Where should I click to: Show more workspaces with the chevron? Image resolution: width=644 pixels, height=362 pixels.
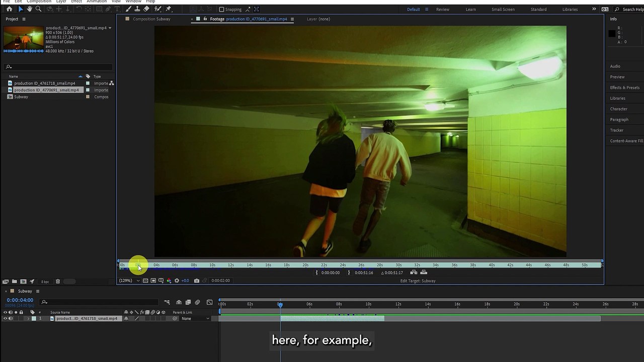[594, 9]
